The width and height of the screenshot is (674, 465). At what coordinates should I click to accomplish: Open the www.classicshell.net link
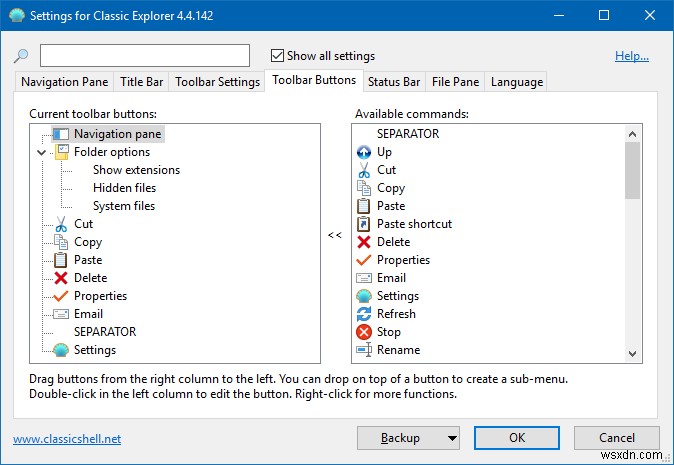66,439
